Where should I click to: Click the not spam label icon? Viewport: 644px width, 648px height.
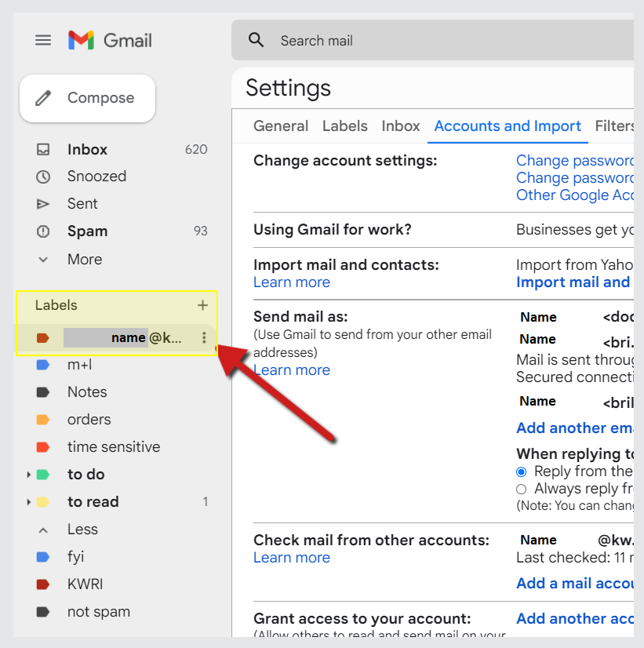pos(43,611)
